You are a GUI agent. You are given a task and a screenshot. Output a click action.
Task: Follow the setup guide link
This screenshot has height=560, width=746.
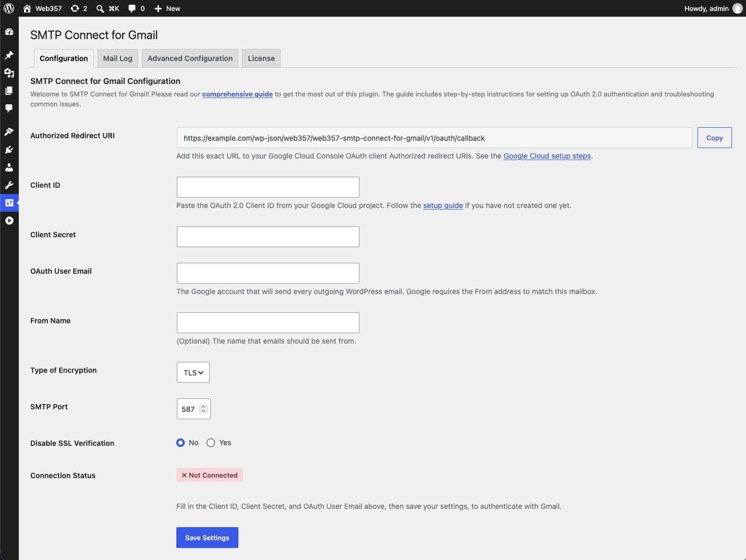pos(443,205)
